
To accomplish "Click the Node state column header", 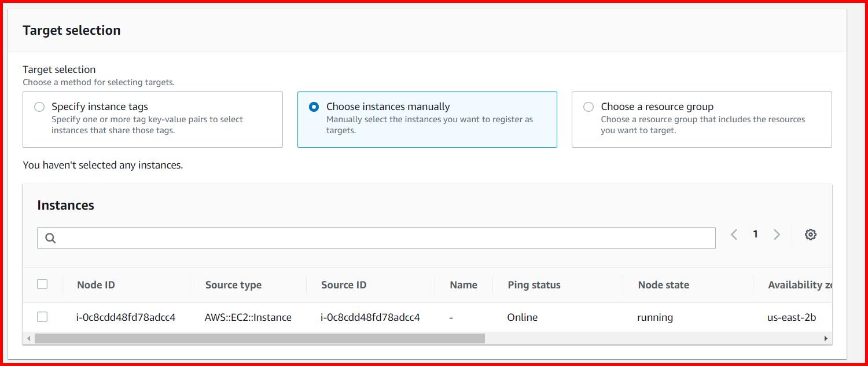I will [663, 284].
